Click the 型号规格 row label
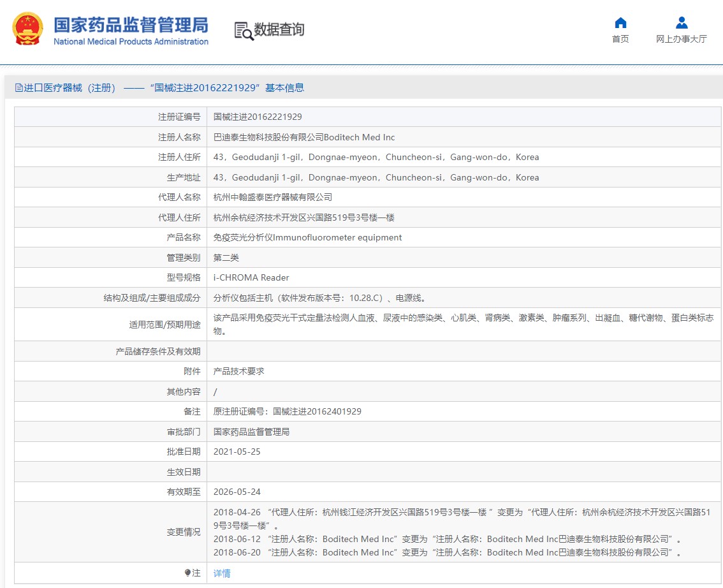The width and height of the screenshot is (723, 588). [x=184, y=277]
